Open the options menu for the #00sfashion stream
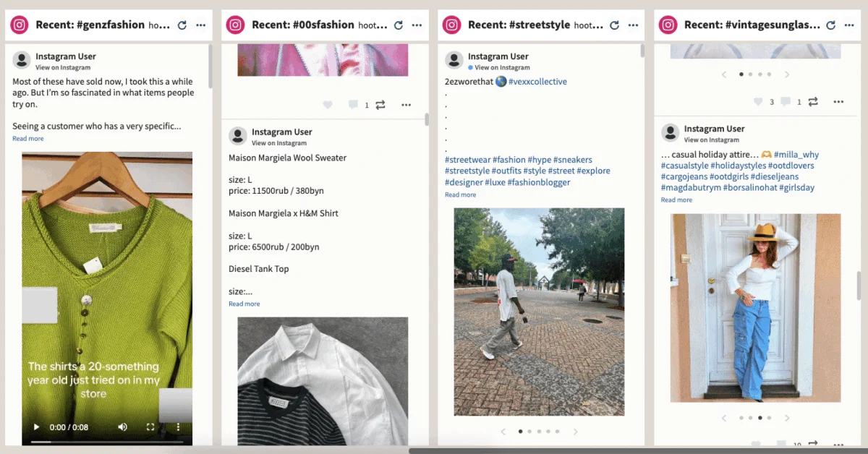Viewport: 868px width, 454px height. click(417, 24)
